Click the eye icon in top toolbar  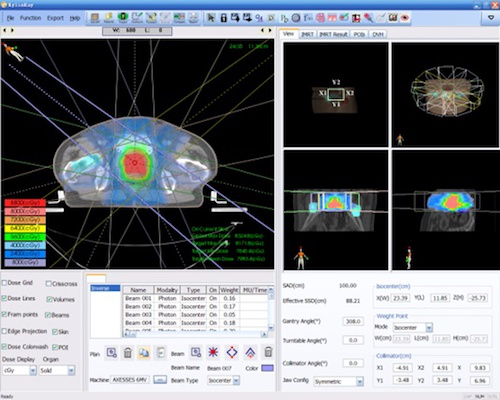click(405, 18)
